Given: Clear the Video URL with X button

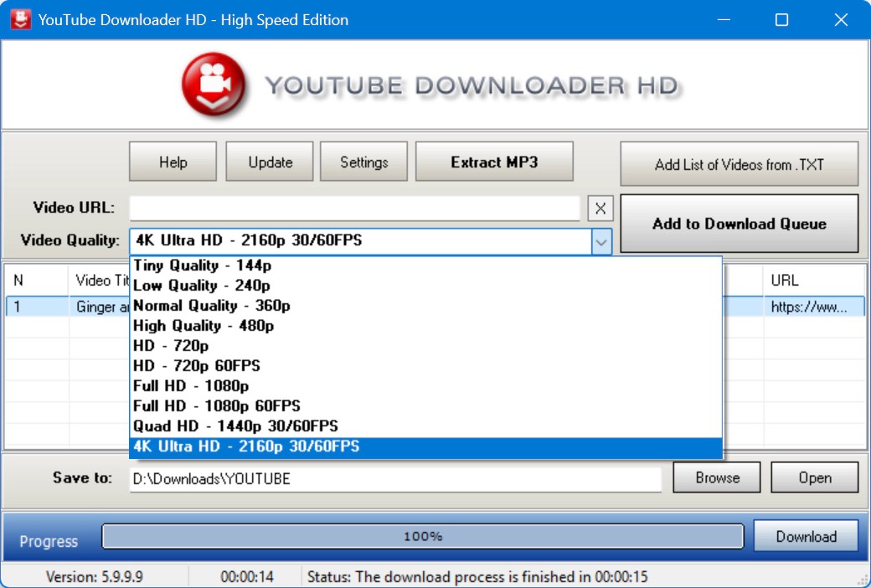Looking at the screenshot, I should click(600, 209).
